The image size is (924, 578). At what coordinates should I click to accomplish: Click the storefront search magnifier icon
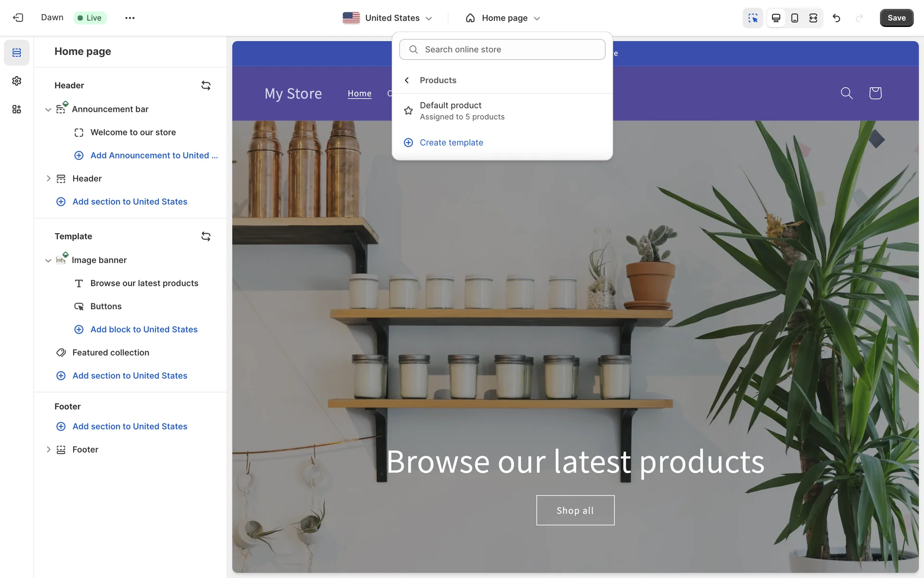pos(847,93)
